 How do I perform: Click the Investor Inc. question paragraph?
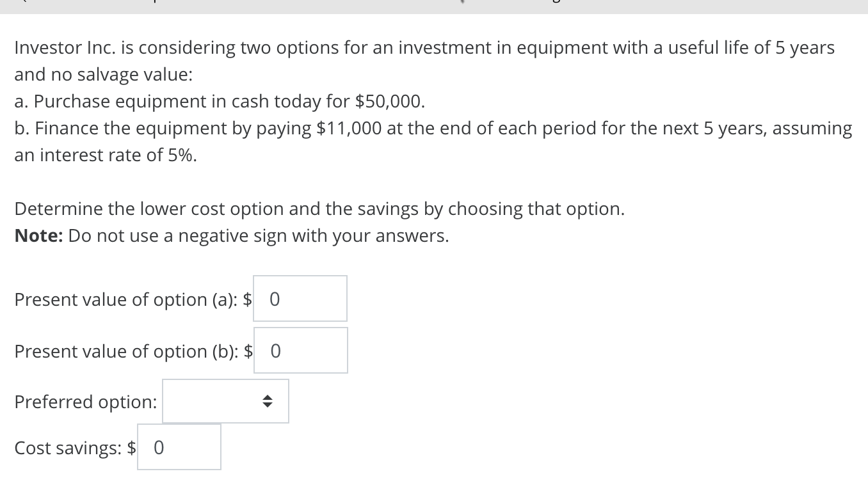pos(424,47)
